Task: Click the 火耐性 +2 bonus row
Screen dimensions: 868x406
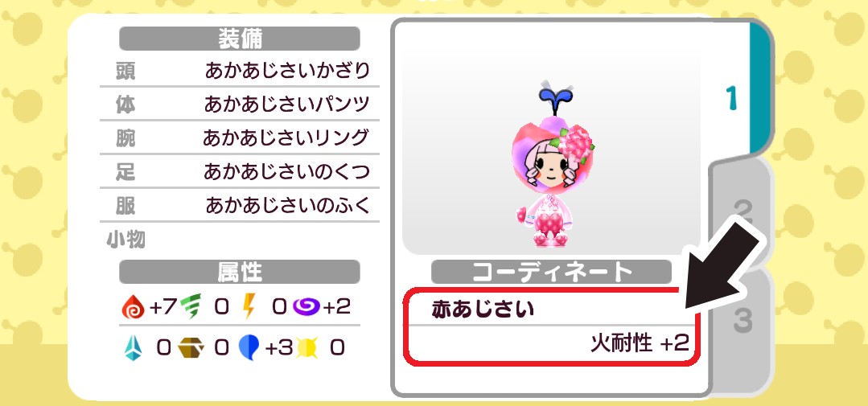Action: pos(551,344)
